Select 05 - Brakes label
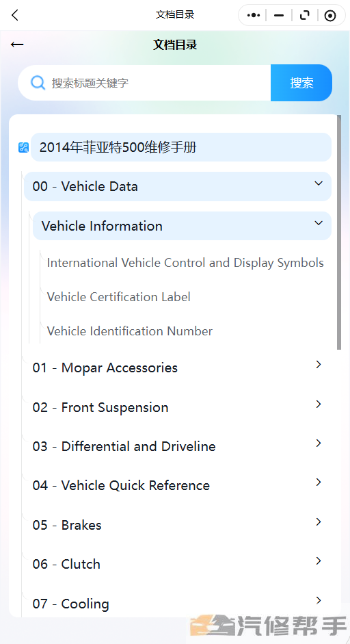Image resolution: width=350 pixels, height=644 pixels. (67, 525)
